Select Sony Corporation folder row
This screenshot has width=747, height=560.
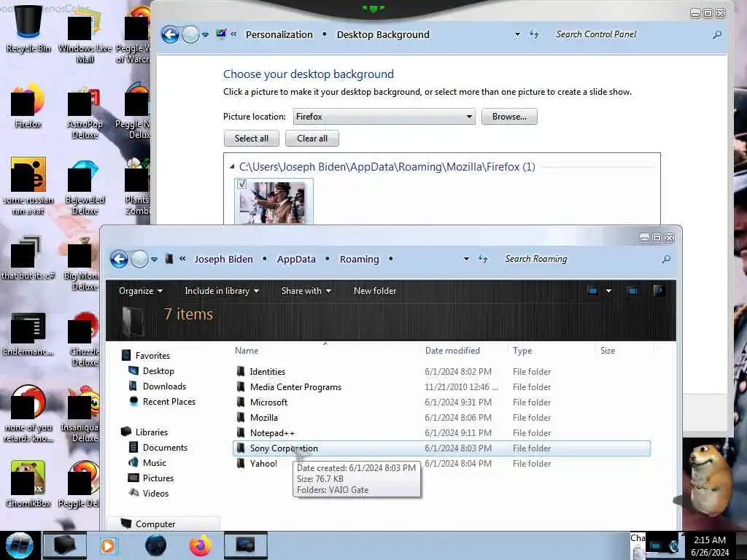pyautogui.click(x=441, y=448)
